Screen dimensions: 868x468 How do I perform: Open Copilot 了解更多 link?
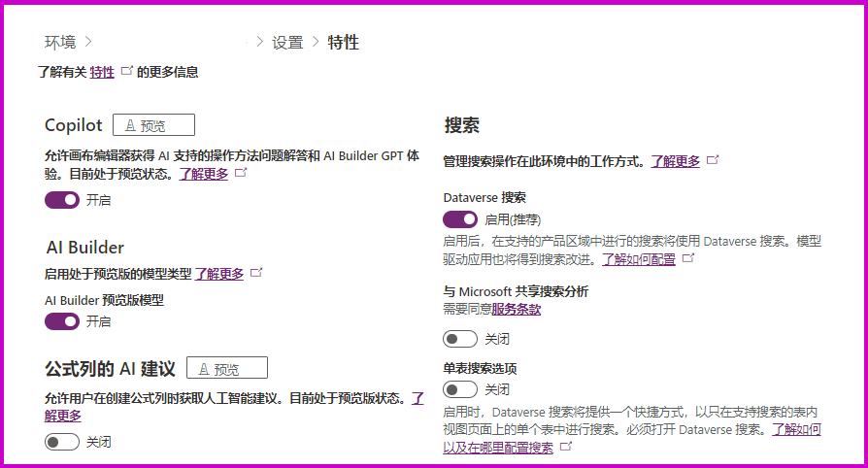[204, 174]
